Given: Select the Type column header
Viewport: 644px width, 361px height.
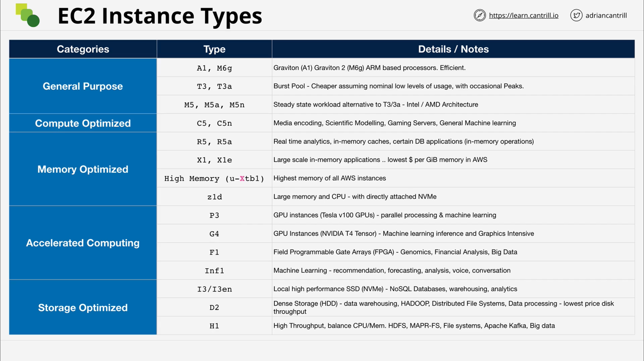Looking at the screenshot, I should 214,49.
